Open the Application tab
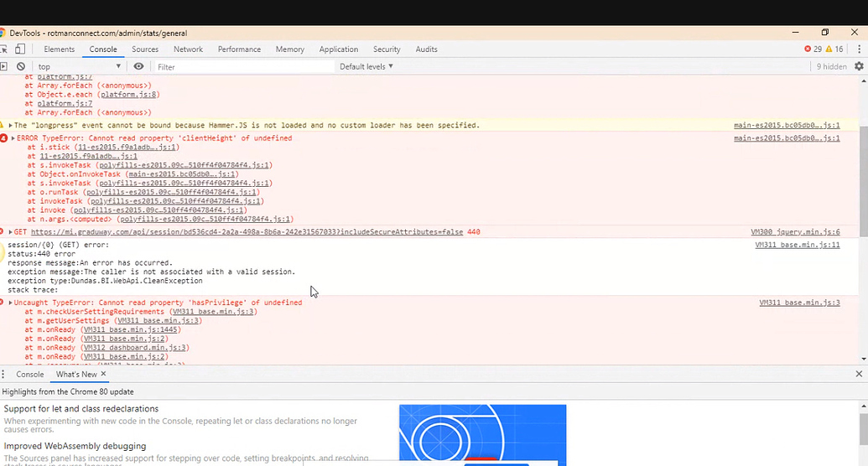The height and width of the screenshot is (466, 868). click(x=339, y=49)
